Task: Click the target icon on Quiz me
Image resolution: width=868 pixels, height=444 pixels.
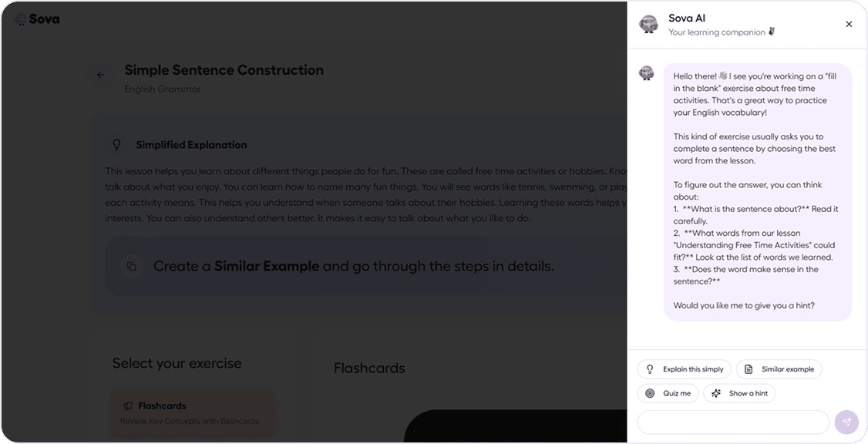Action: (x=651, y=394)
